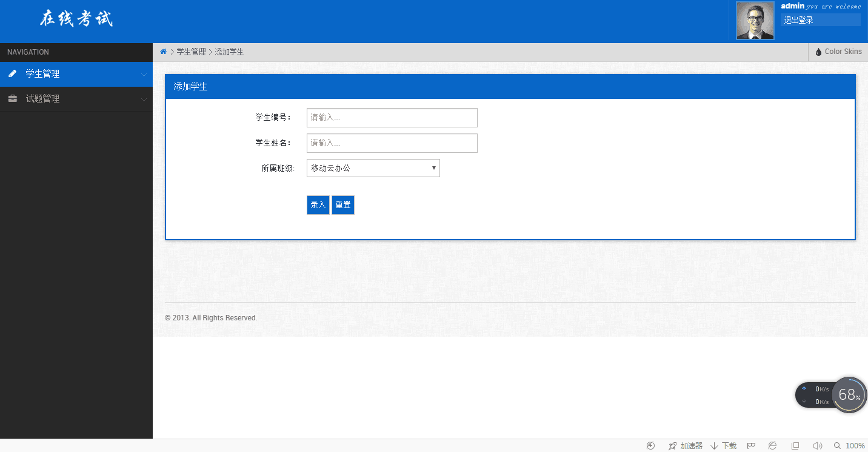This screenshot has width=868, height=452.
Task: Expand the 试题管理 chevron in the sidebar
Action: pyautogui.click(x=144, y=100)
